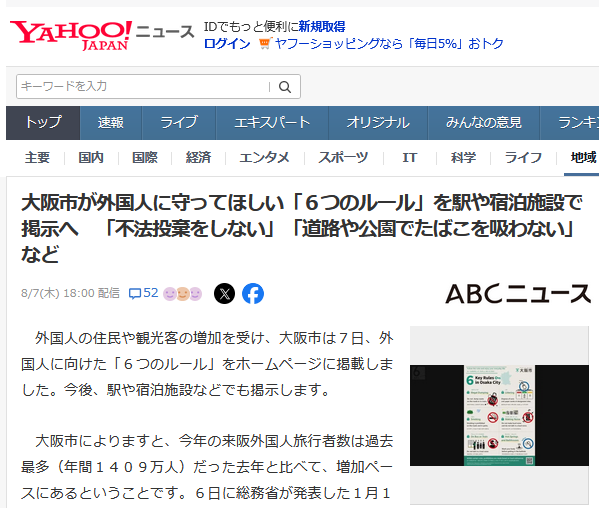
Task: Click the ログイン link
Action: (x=227, y=44)
